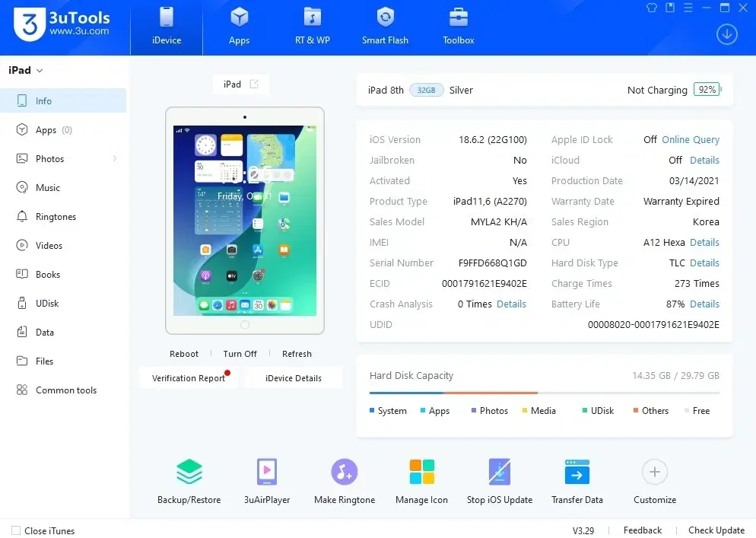Screen dimensions: 756x538
Task: Click the iPad screen preview thumbnail
Action: 245,221
